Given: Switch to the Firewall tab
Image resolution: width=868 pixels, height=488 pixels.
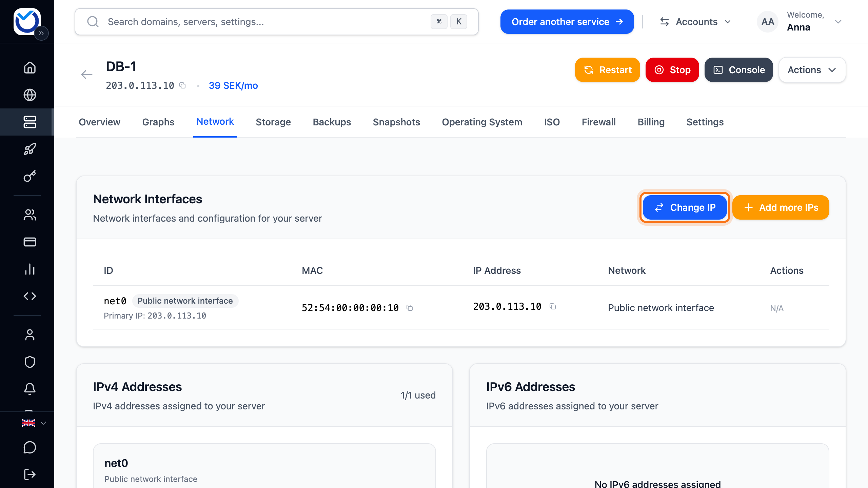Looking at the screenshot, I should [x=599, y=122].
